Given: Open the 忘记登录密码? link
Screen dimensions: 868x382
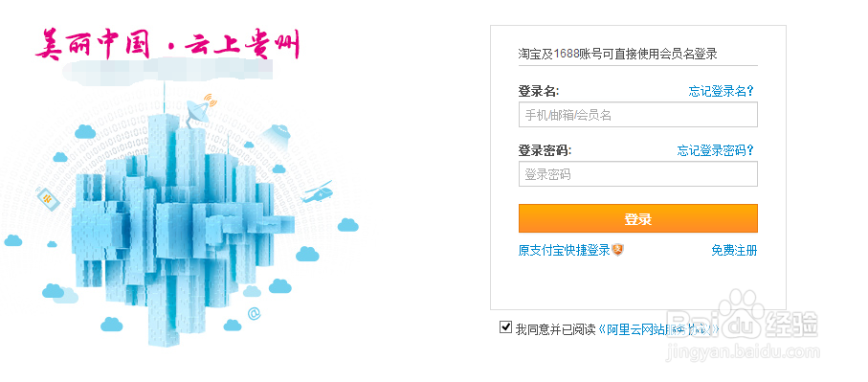Looking at the screenshot, I should 716,150.
